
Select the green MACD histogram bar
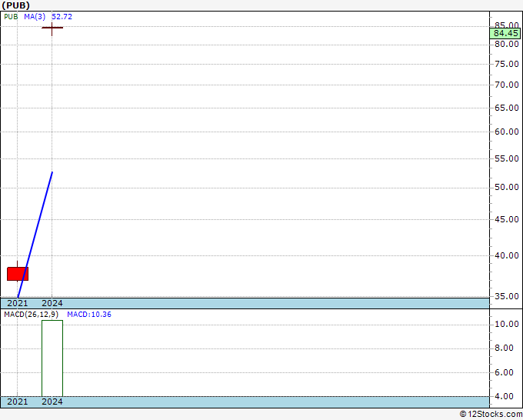52,358
